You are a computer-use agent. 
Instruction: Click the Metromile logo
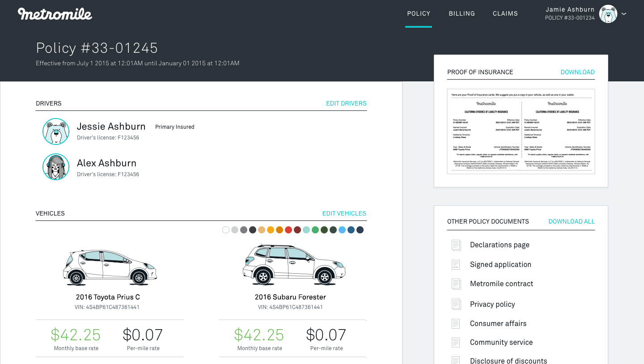(55, 14)
